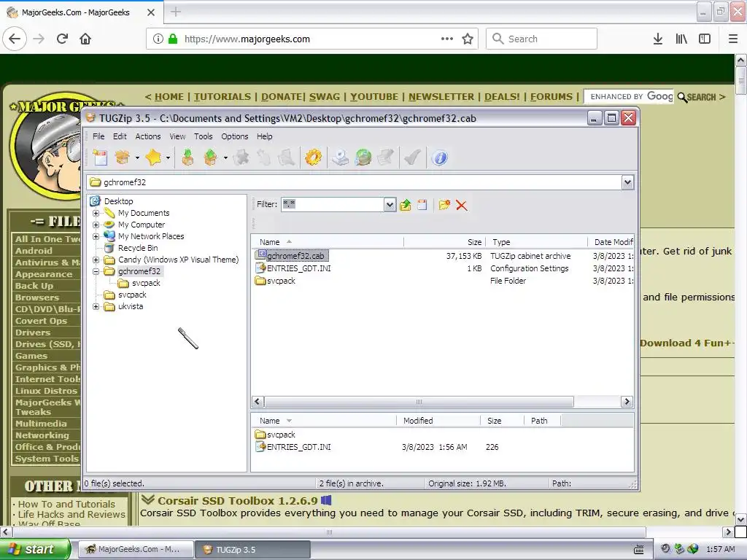Select ENTRIES_GDT.INI in archive contents pane

click(298, 447)
